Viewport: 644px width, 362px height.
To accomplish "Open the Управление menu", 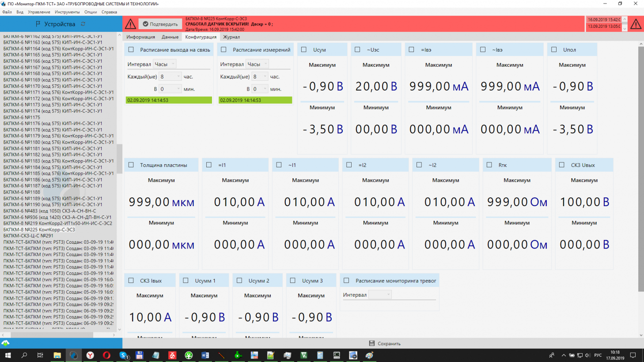I will [x=39, y=12].
